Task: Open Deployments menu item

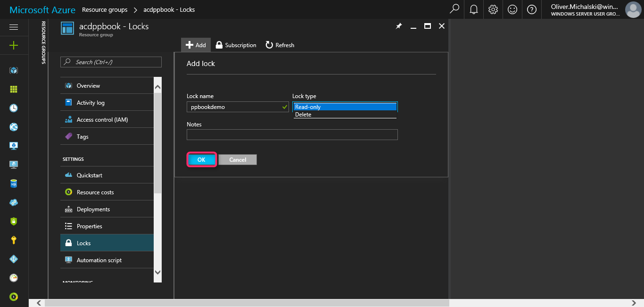Action: (x=107, y=209)
